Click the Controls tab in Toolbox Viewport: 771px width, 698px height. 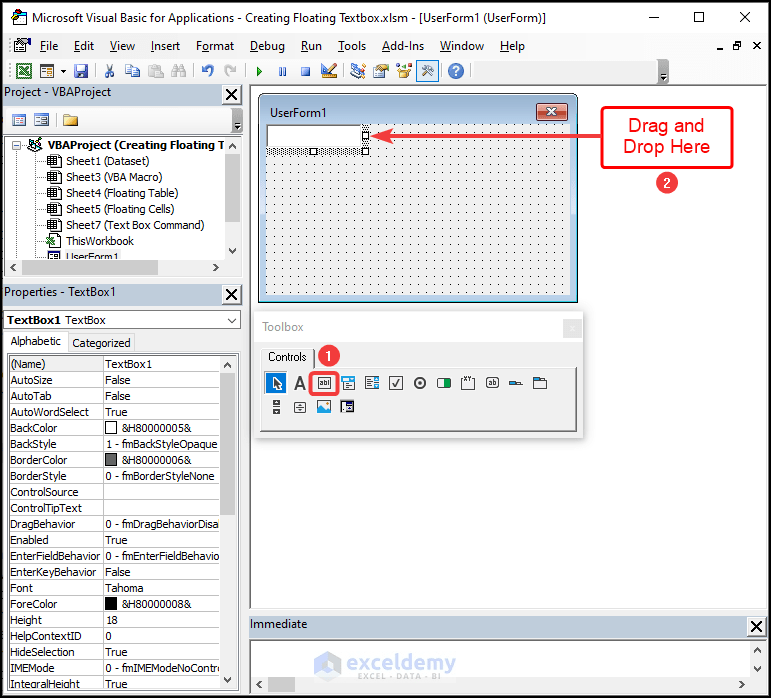[287, 357]
